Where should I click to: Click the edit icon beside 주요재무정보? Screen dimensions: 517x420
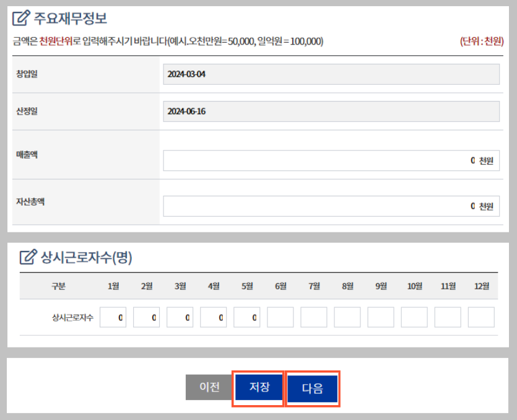click(x=21, y=18)
